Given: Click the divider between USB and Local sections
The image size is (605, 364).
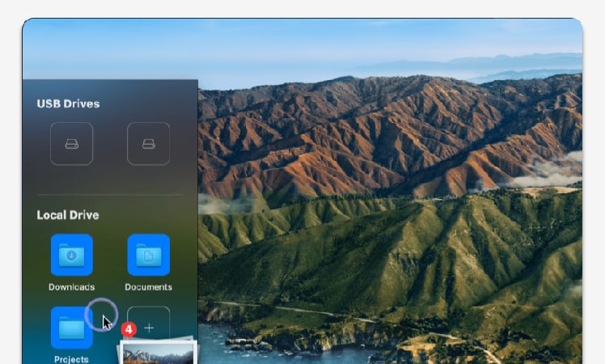Looking at the screenshot, I should (110, 195).
